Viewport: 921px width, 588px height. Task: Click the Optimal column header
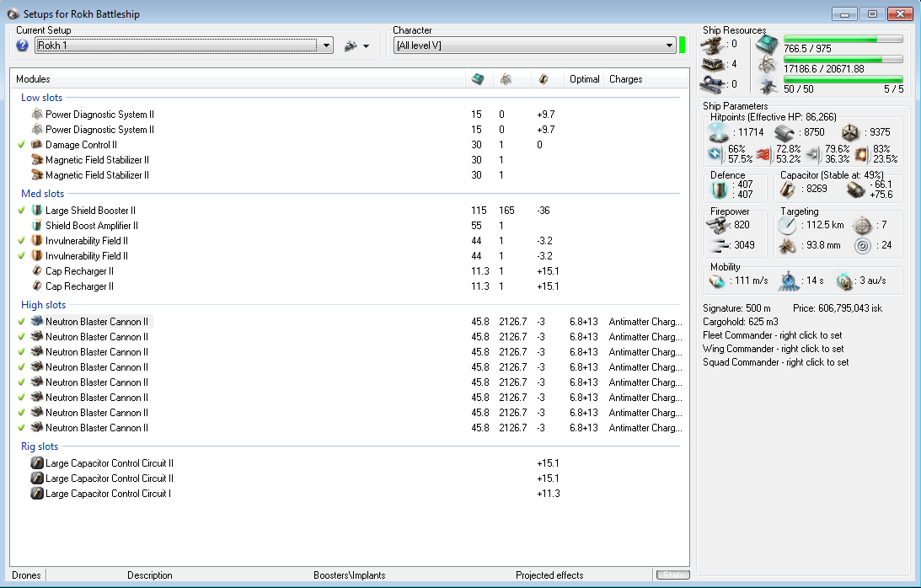tap(585, 79)
